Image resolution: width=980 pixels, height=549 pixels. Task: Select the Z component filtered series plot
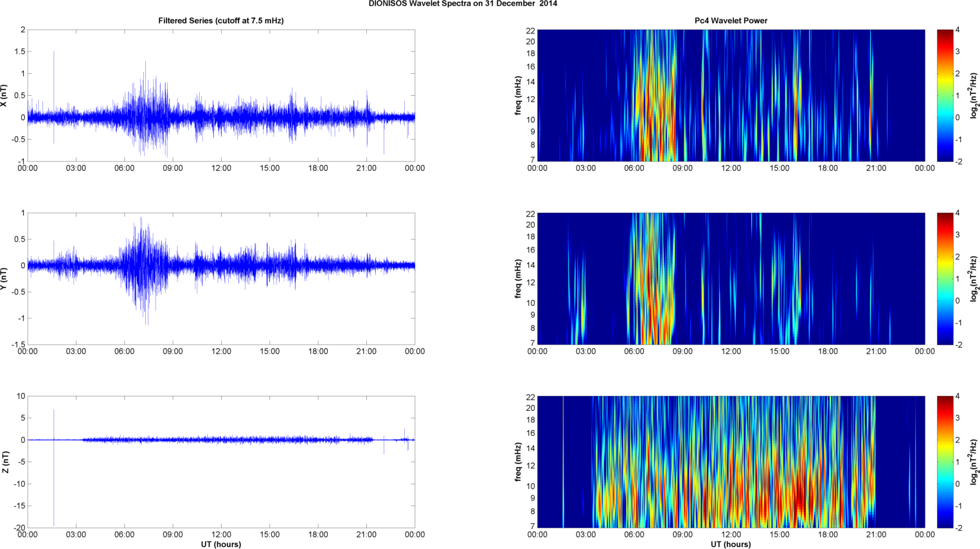point(221,462)
